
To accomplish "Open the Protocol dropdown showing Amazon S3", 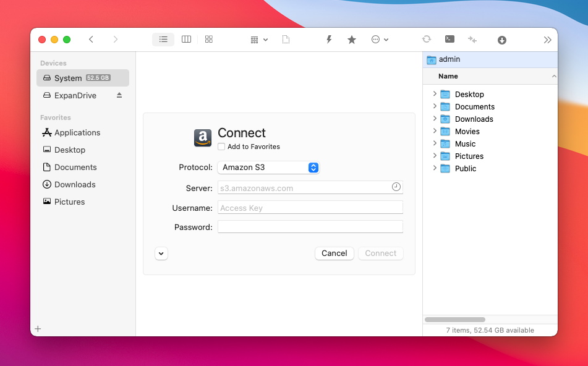I will pos(268,168).
